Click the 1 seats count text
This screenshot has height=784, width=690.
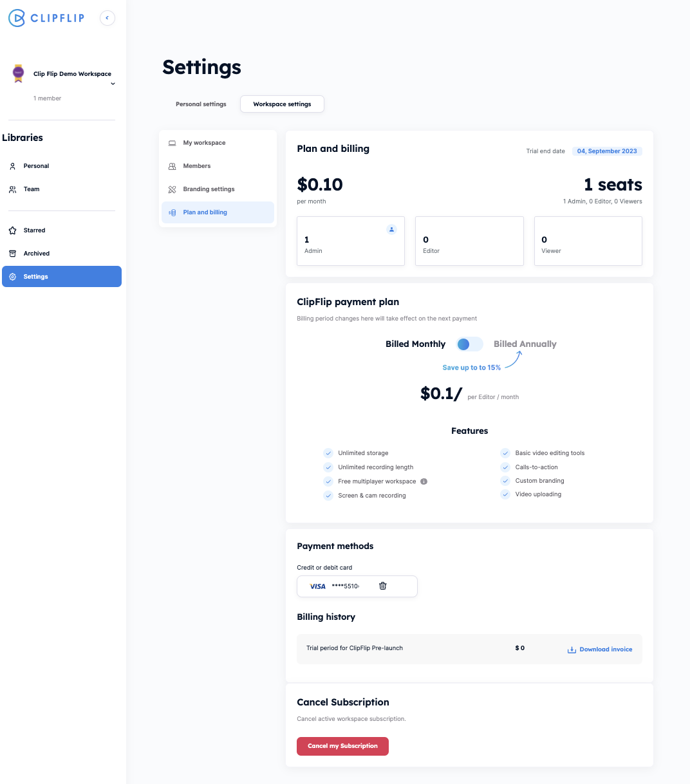(x=613, y=185)
